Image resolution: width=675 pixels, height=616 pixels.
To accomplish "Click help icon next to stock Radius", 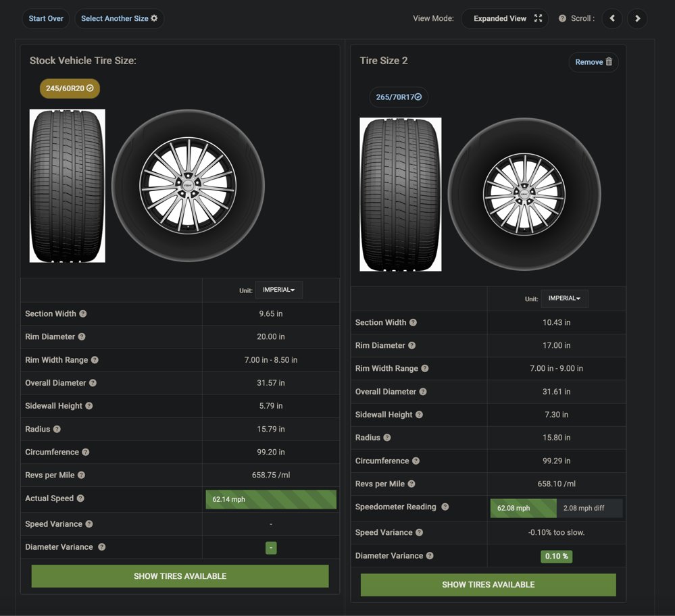I will point(57,429).
